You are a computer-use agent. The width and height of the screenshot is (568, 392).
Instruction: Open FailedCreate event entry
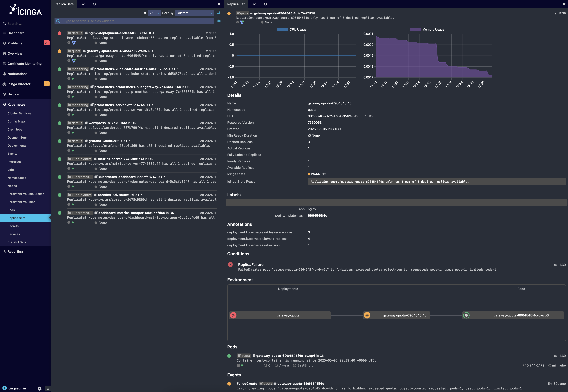coord(247,384)
